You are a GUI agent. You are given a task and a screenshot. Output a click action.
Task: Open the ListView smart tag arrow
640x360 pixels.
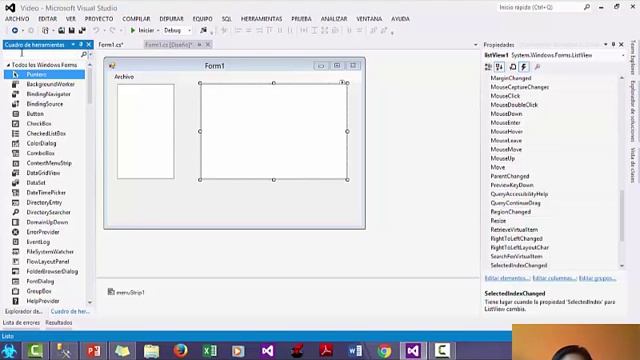[342, 82]
